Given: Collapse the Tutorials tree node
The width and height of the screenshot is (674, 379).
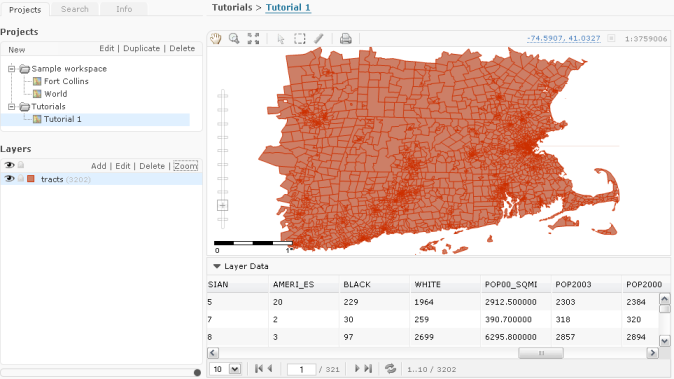Looking at the screenshot, I should (x=12, y=107).
